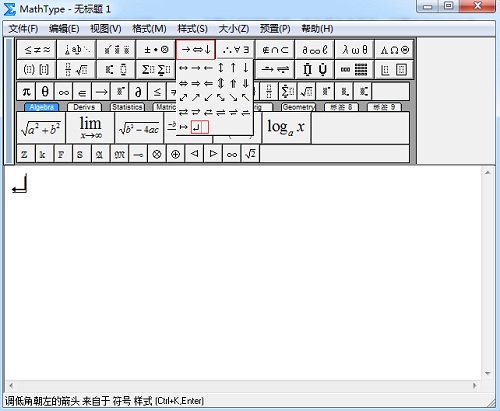Insert pi from the small symbol bar
The image size is (500, 411).
pyautogui.click(x=26, y=91)
